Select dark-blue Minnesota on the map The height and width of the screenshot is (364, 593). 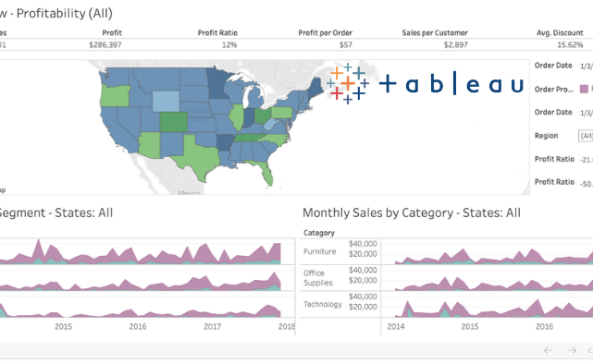point(217,83)
